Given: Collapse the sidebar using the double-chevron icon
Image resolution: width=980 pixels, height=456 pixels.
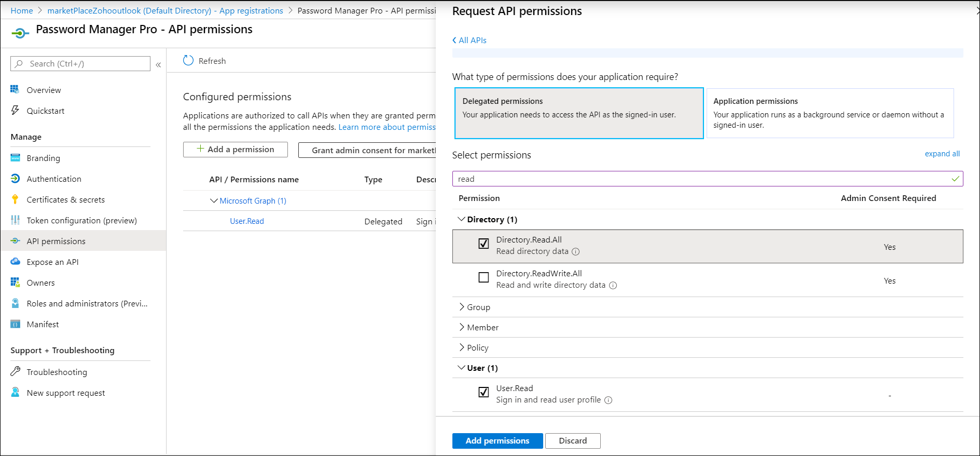Looking at the screenshot, I should (x=158, y=64).
